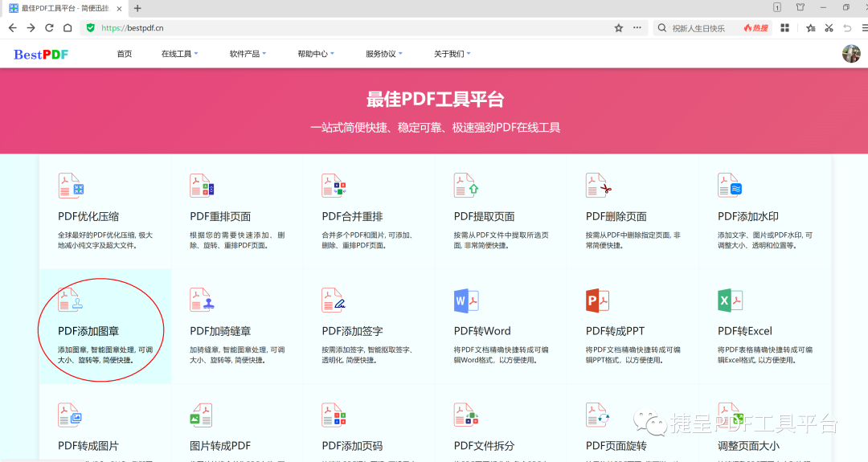Image resolution: width=868 pixels, height=462 pixels.
Task: Open a new browser tab with plus
Action: pos(137,8)
